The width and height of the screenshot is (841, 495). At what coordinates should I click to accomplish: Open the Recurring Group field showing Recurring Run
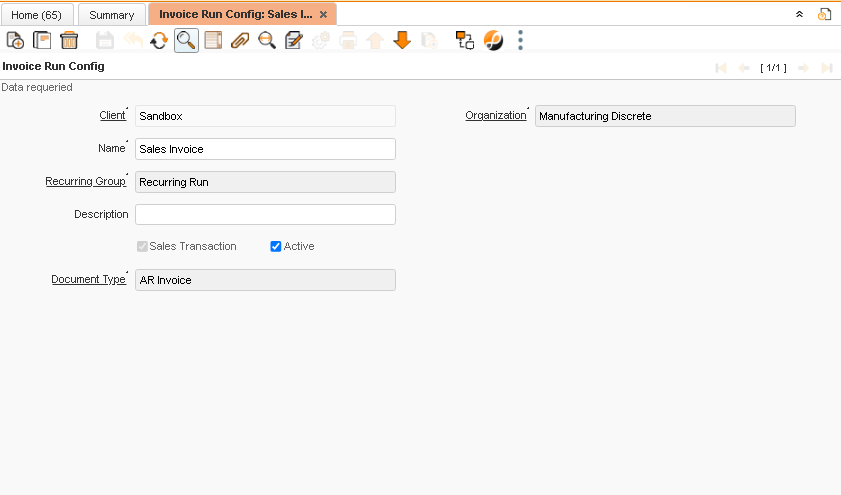[265, 182]
